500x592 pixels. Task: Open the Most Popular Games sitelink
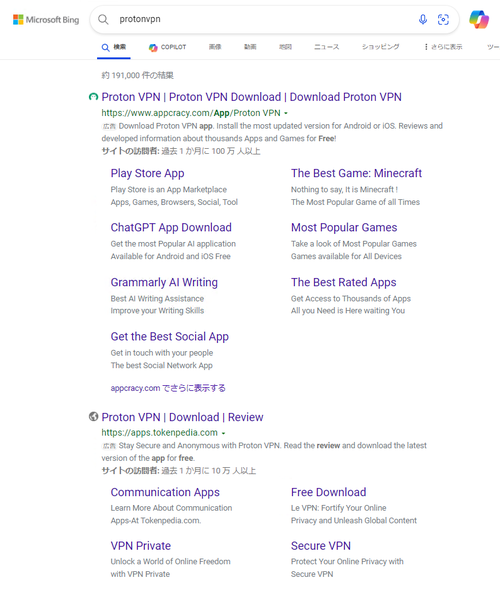(344, 227)
